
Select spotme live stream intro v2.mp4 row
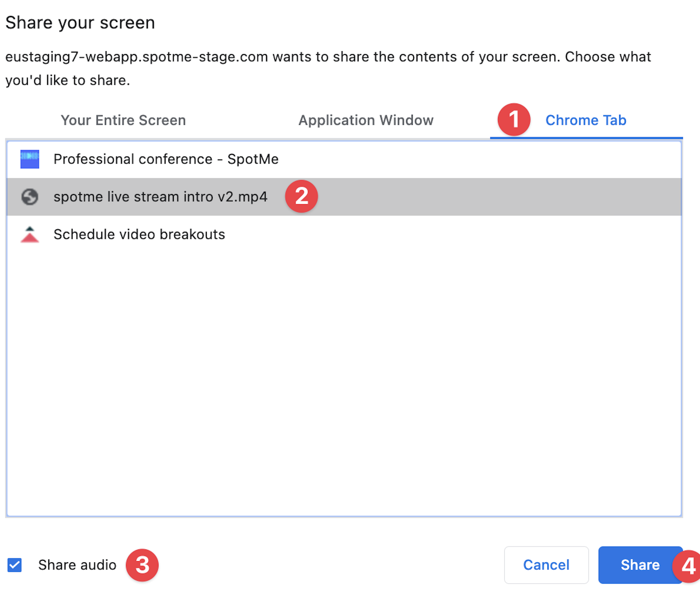tap(344, 197)
